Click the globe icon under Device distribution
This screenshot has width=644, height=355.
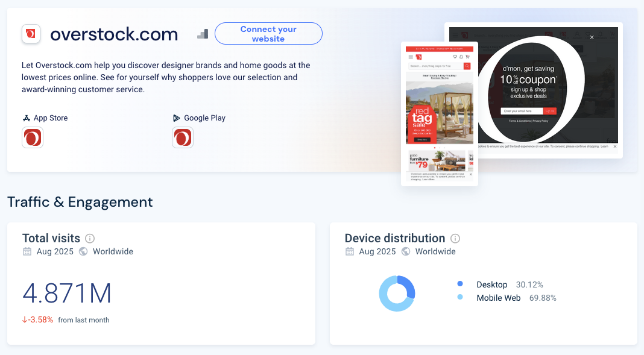(406, 251)
